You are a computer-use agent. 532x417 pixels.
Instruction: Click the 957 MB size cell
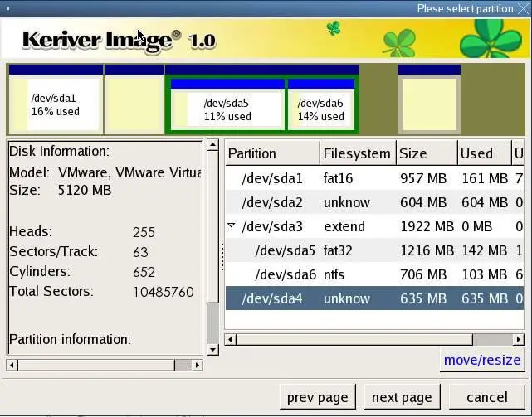click(423, 178)
